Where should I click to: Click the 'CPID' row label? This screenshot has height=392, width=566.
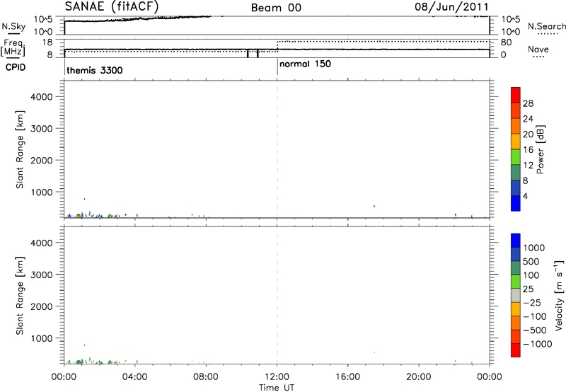[x=16, y=67]
